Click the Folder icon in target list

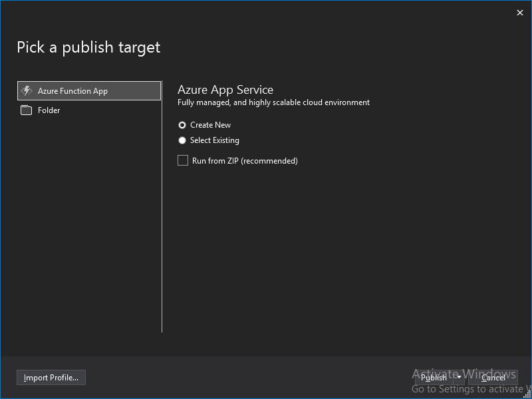(x=26, y=110)
